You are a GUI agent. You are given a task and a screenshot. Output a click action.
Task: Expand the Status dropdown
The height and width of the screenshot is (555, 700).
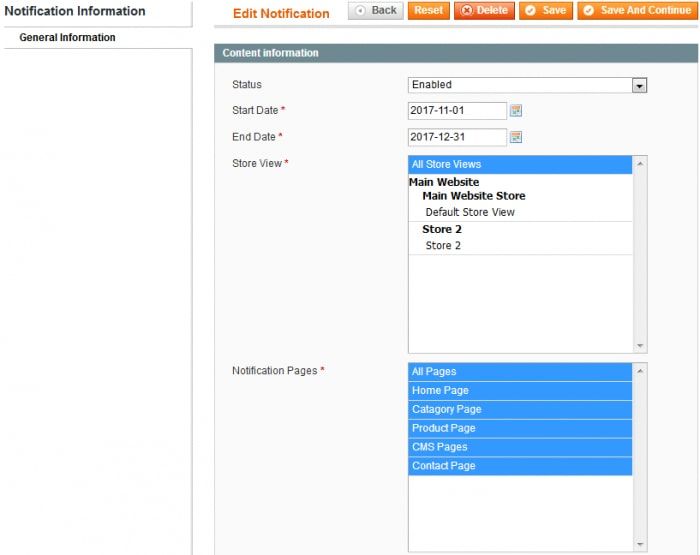(639, 86)
